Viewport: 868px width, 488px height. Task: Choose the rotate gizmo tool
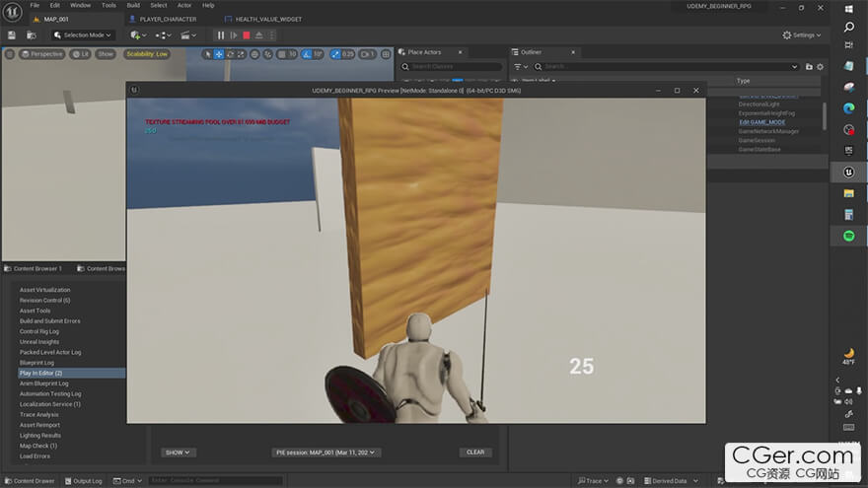tap(230, 54)
